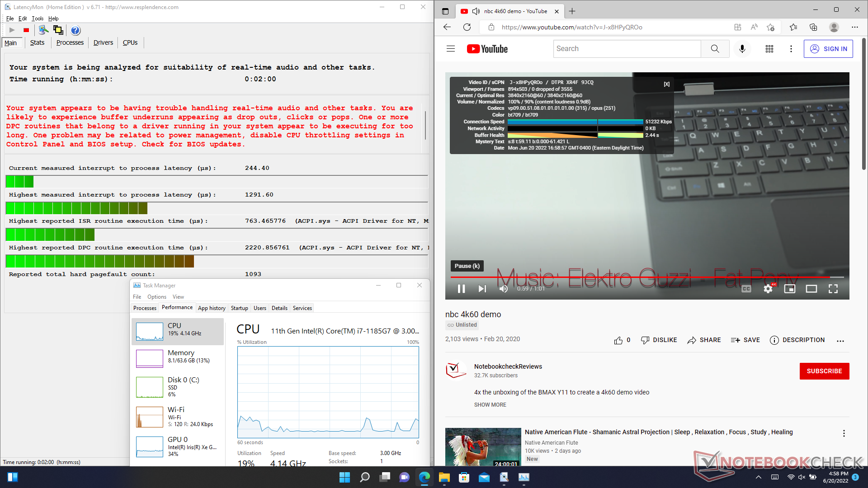Click the red SUBSCRIBE button
The image size is (868, 488).
(824, 371)
